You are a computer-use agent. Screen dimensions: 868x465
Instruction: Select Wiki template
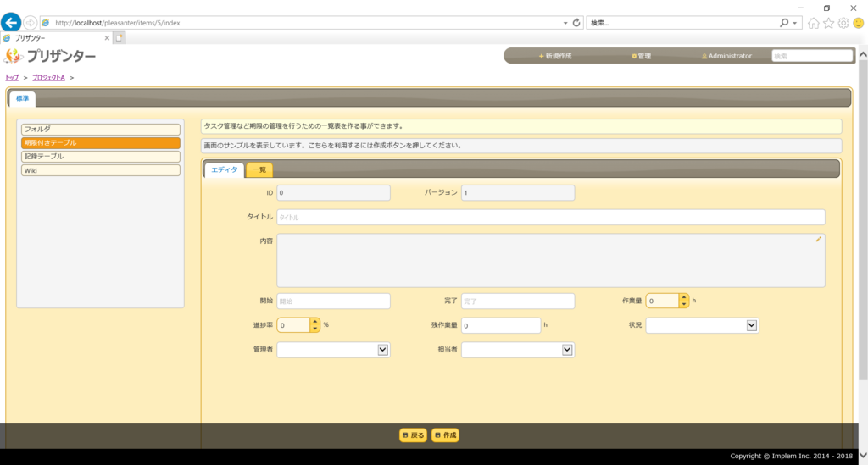tap(101, 170)
